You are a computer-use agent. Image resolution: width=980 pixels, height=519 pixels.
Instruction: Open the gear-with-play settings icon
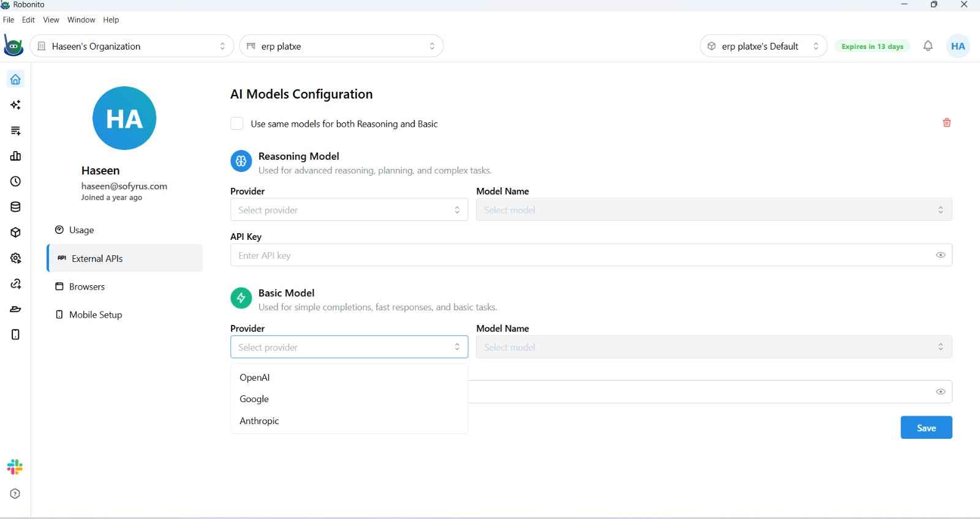pyautogui.click(x=15, y=258)
